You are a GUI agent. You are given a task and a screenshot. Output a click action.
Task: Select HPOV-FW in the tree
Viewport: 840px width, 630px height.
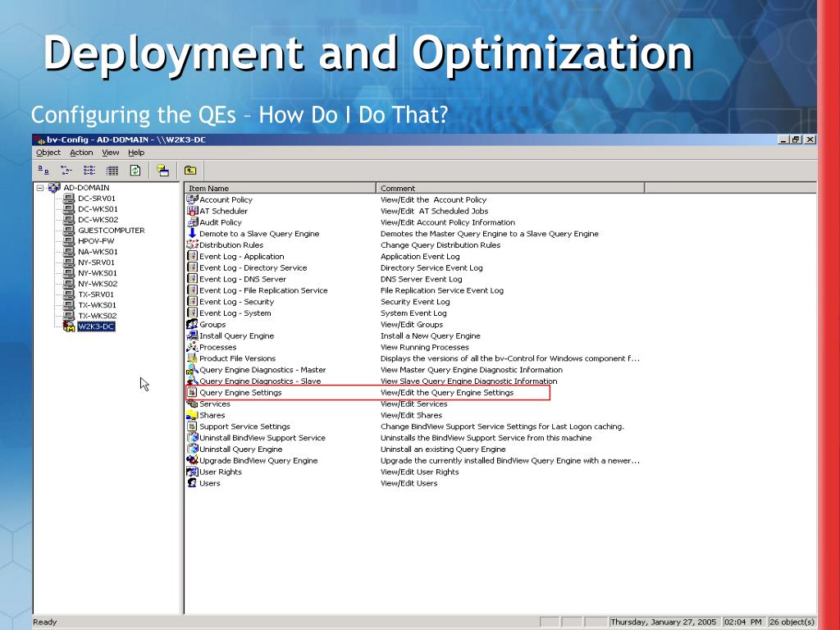[x=96, y=241]
